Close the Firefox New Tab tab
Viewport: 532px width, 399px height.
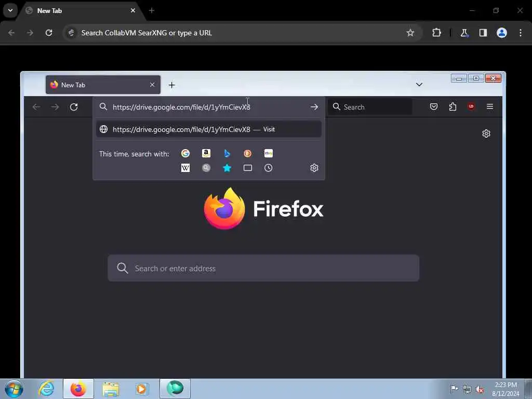(x=152, y=85)
